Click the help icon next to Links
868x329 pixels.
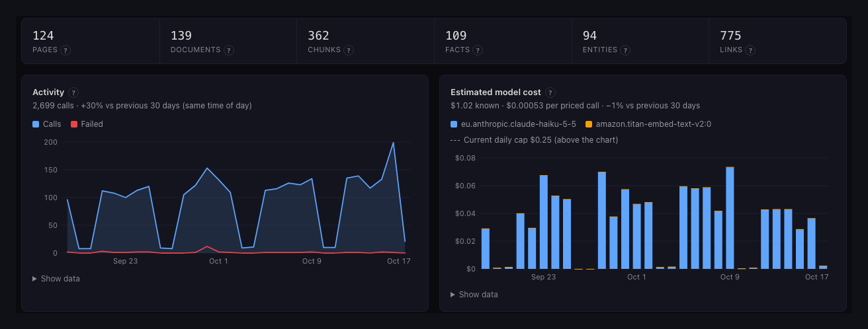[x=750, y=50]
